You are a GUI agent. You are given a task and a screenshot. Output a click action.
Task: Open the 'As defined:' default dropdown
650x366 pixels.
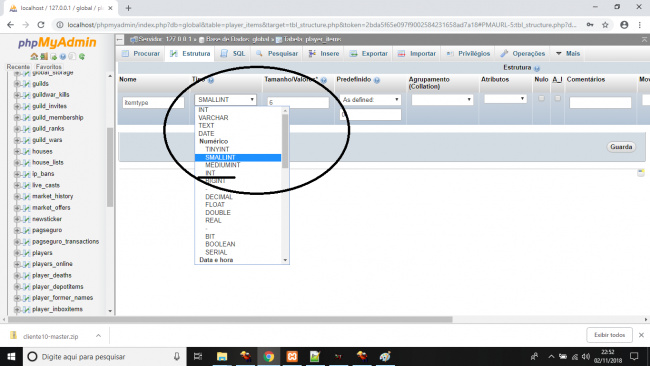click(370, 99)
